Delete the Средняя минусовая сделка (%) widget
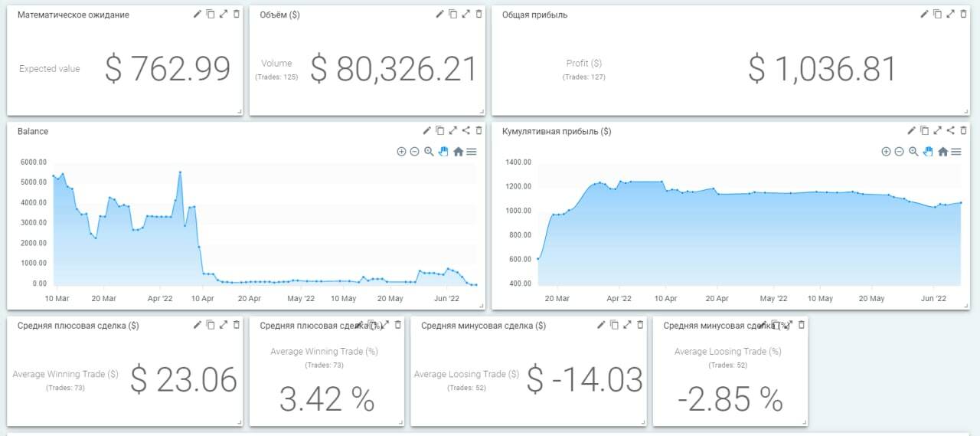 tap(802, 325)
